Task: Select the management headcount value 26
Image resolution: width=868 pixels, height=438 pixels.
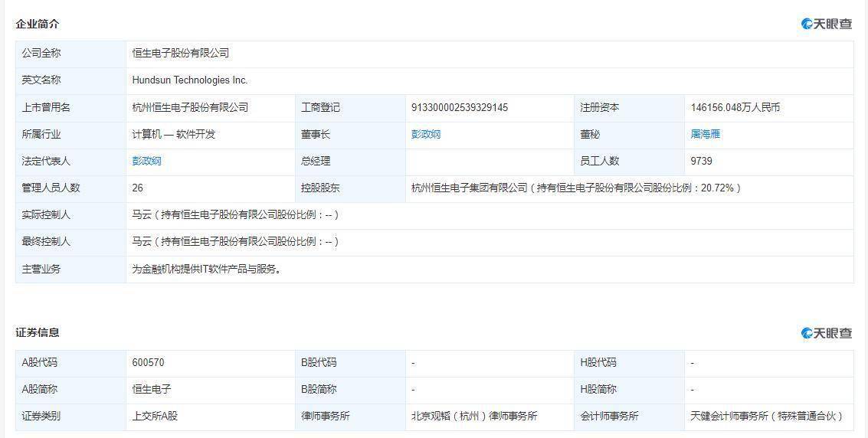Action: [138, 188]
